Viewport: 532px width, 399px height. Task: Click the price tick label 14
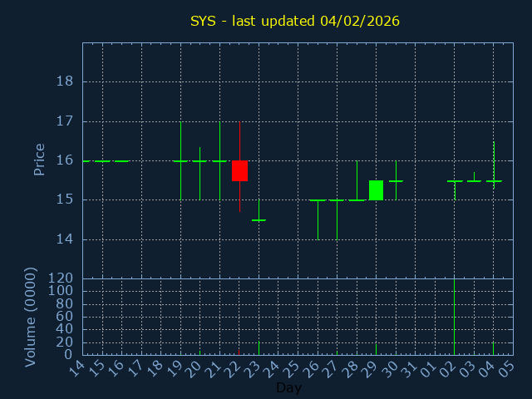click(x=65, y=239)
